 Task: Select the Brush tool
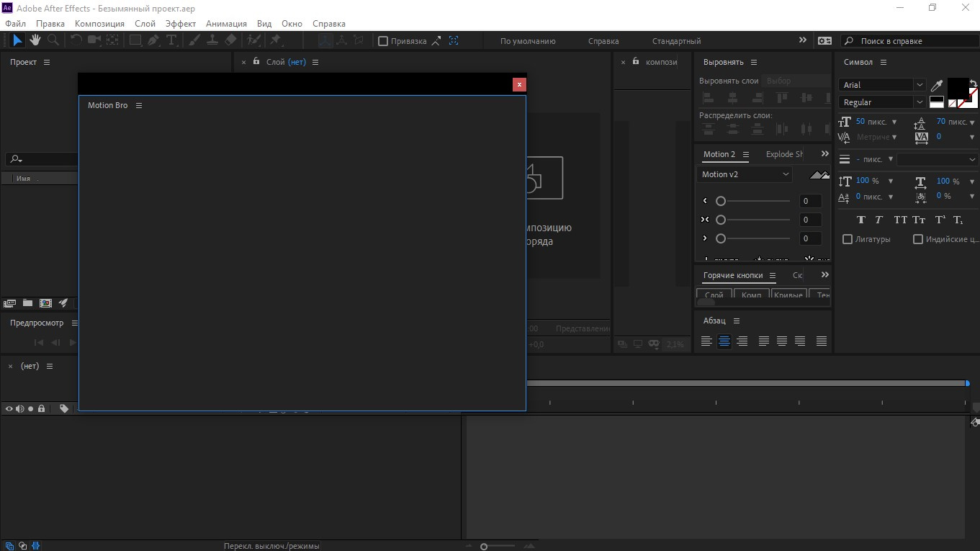[x=194, y=41]
